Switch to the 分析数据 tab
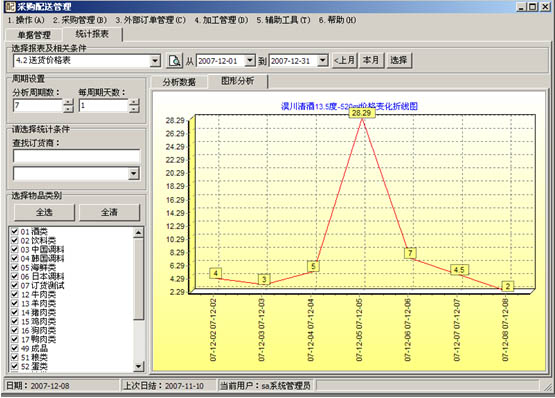Image resolution: width=555 pixels, height=398 pixels. point(179,82)
